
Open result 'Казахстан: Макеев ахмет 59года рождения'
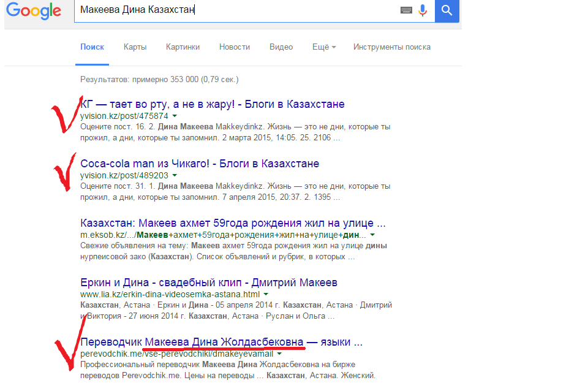[x=233, y=223]
